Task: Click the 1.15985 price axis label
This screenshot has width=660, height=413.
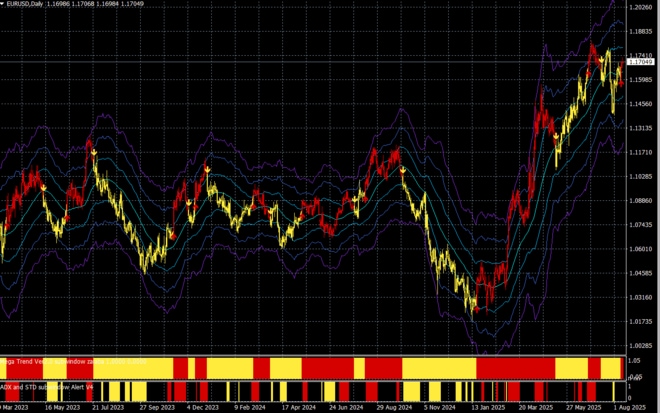Action: point(641,80)
